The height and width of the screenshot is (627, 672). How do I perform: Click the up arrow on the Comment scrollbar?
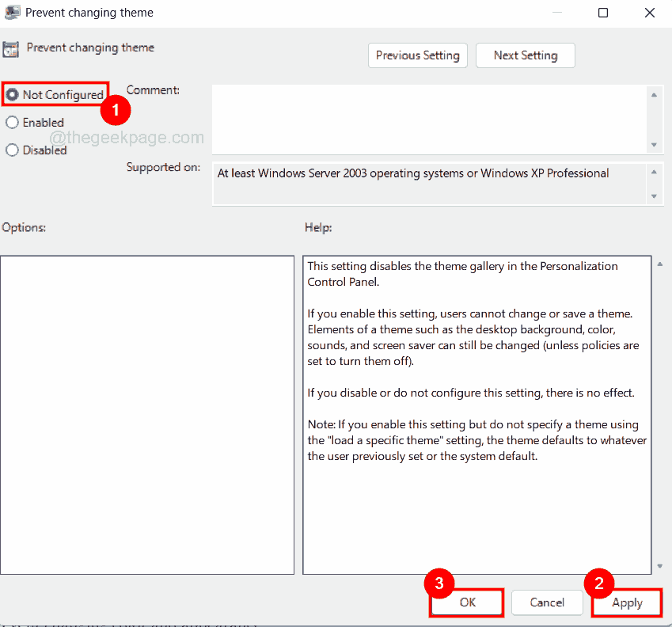pos(655,94)
